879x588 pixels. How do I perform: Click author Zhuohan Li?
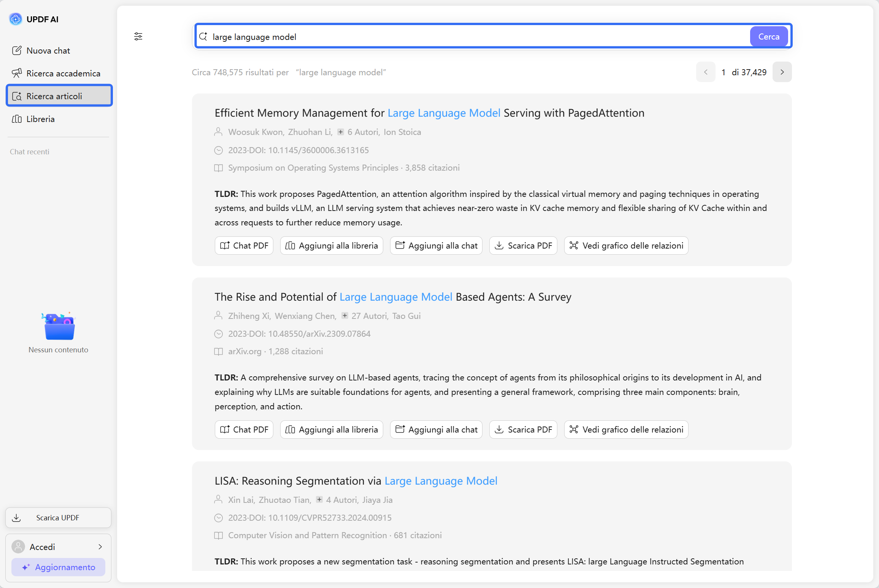click(x=310, y=132)
